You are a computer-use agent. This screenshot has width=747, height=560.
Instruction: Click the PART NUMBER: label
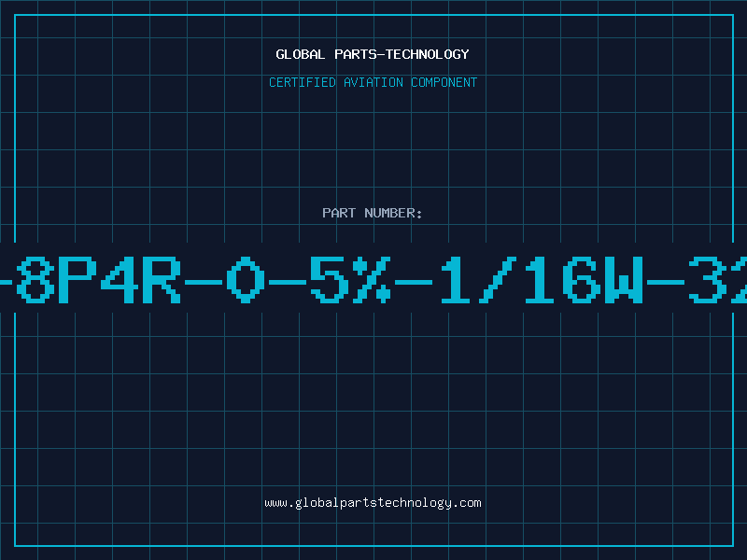(373, 213)
